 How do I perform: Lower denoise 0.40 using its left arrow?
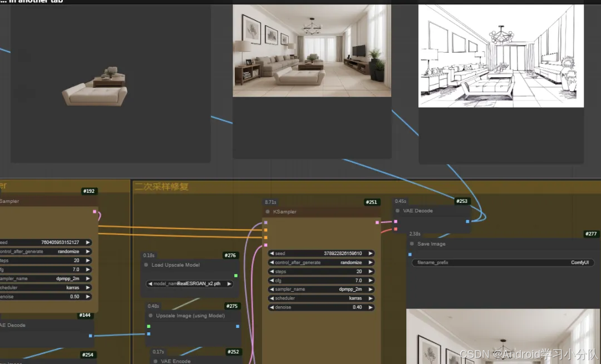click(272, 307)
